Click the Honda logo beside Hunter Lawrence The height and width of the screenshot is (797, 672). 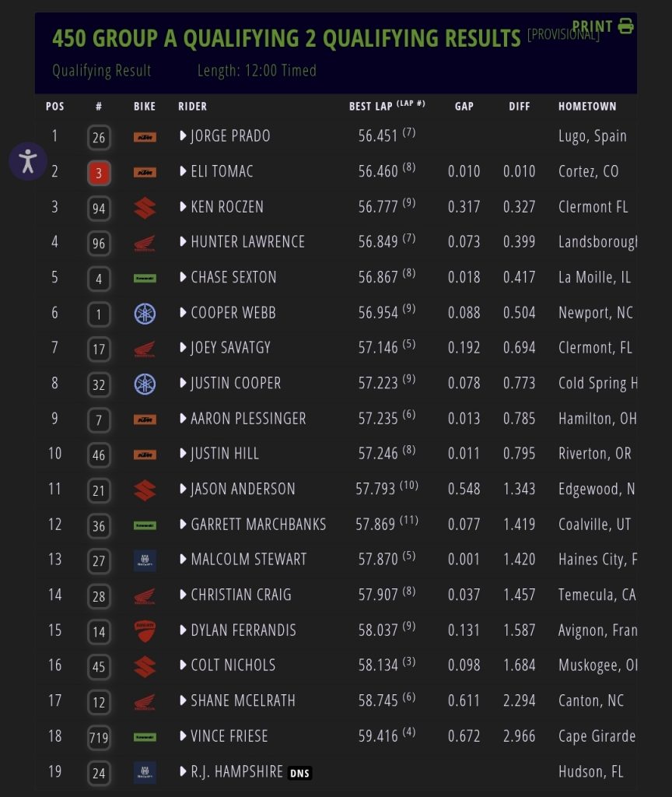tap(145, 243)
